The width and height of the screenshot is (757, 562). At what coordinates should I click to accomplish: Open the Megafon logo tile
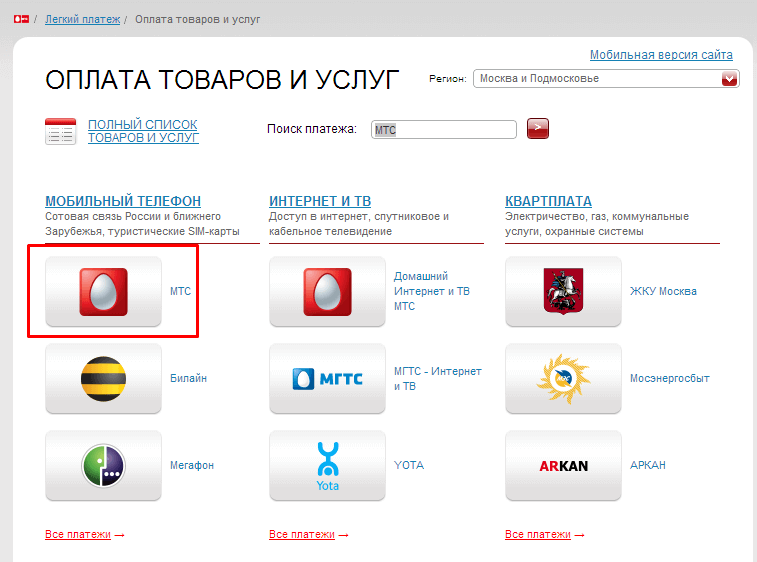click(103, 465)
